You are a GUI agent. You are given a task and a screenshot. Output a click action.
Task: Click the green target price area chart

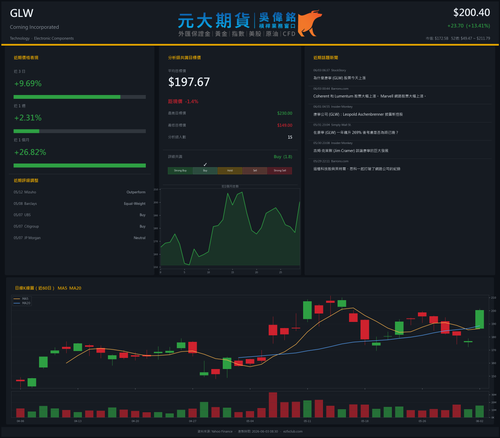pos(230,228)
